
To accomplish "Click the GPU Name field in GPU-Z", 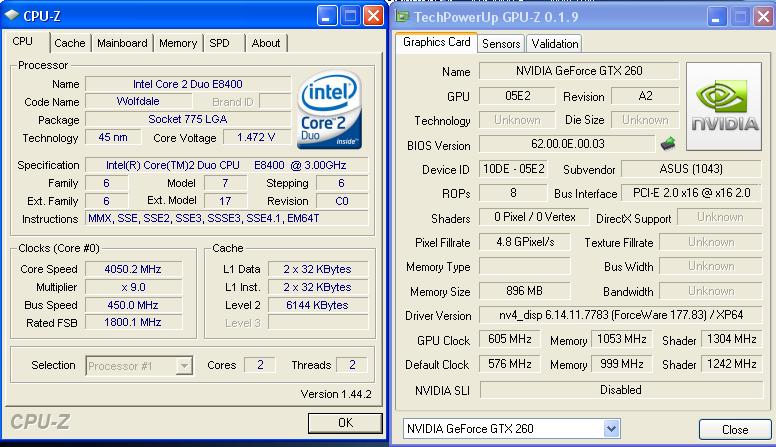I will click(579, 71).
